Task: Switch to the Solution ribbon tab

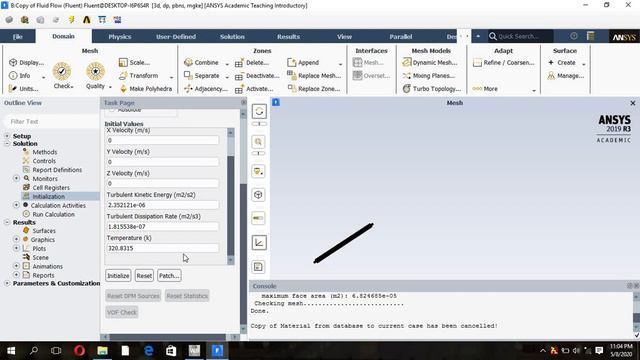Action: coord(232,36)
